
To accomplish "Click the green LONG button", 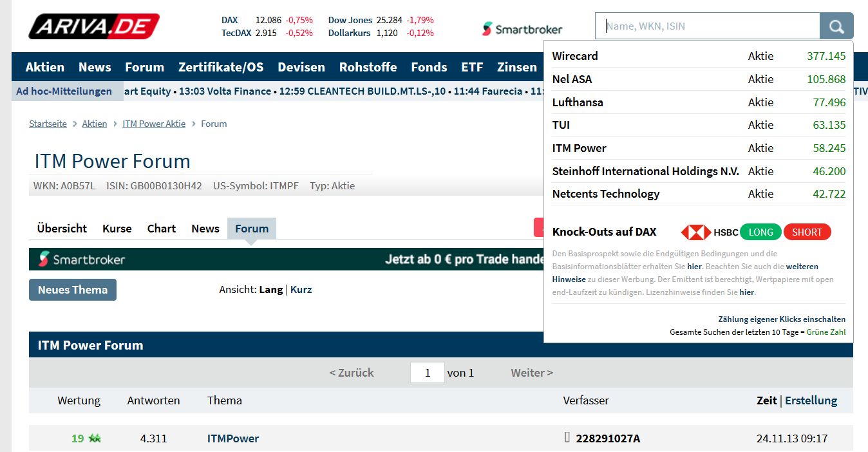I will pyautogui.click(x=760, y=232).
